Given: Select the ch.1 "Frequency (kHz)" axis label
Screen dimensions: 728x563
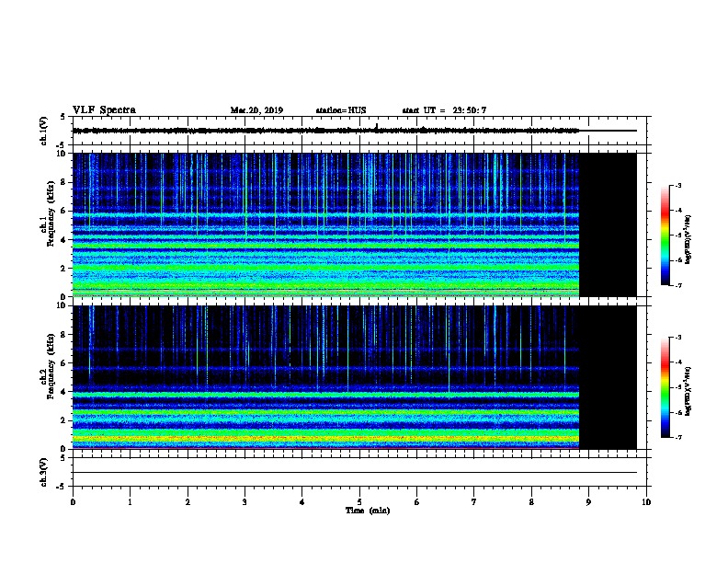Looking at the screenshot, I should (x=51, y=213).
